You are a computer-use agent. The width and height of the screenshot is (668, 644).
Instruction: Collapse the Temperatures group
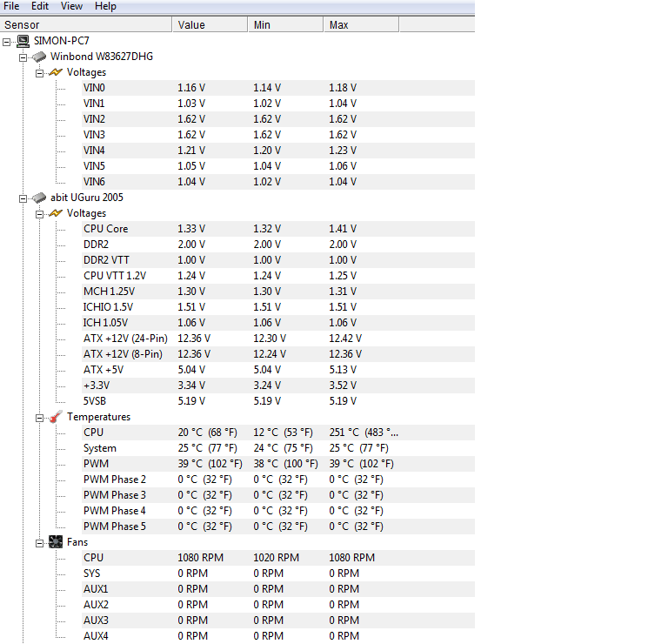coord(40,417)
